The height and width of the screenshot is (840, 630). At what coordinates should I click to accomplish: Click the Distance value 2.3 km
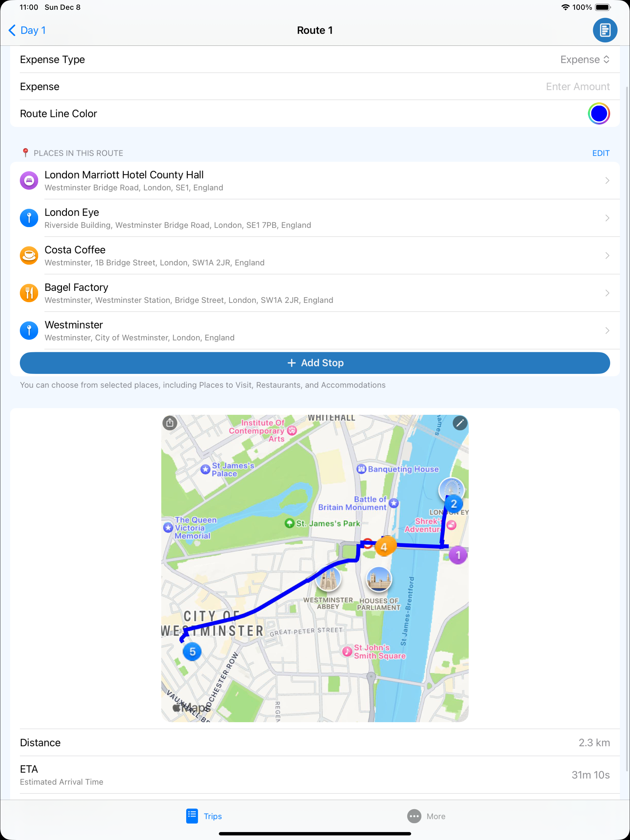point(594,742)
